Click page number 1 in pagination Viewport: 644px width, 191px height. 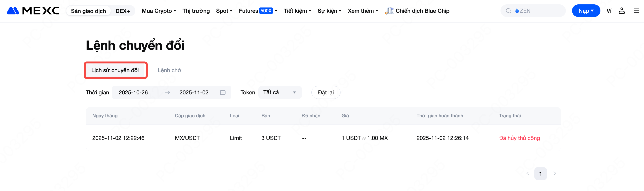pos(540,173)
